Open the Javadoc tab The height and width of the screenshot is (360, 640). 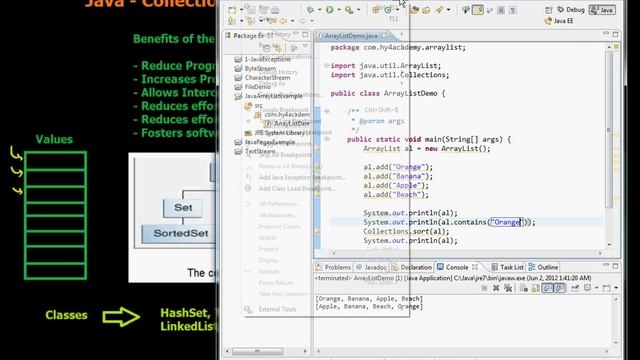(371, 267)
